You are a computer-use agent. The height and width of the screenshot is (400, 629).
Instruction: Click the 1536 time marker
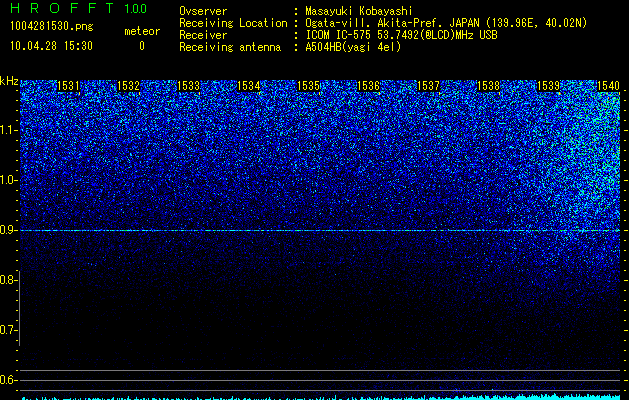[x=368, y=86]
